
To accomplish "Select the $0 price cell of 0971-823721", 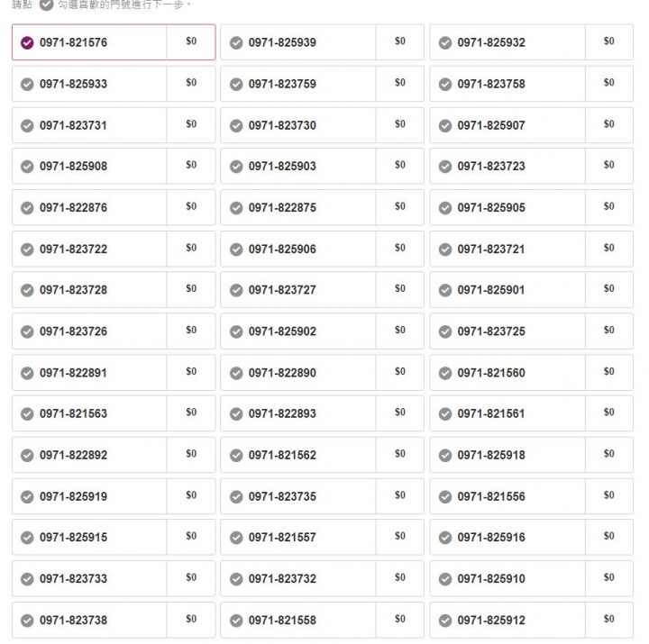I will coord(608,248).
